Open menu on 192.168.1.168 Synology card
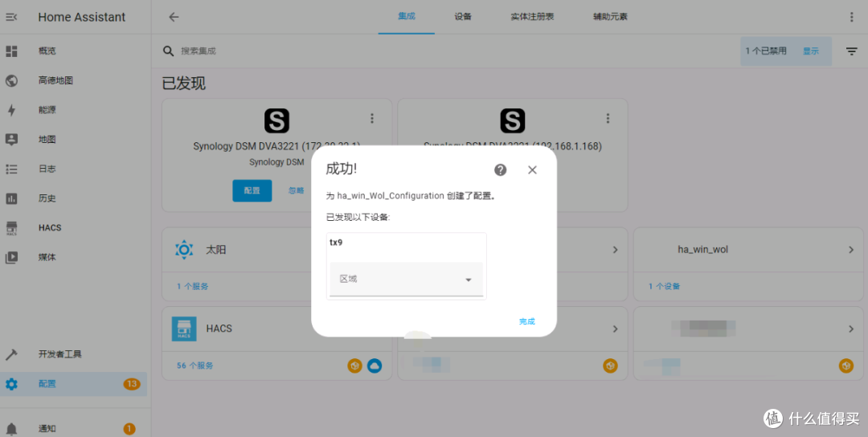868x437 pixels. (x=608, y=118)
